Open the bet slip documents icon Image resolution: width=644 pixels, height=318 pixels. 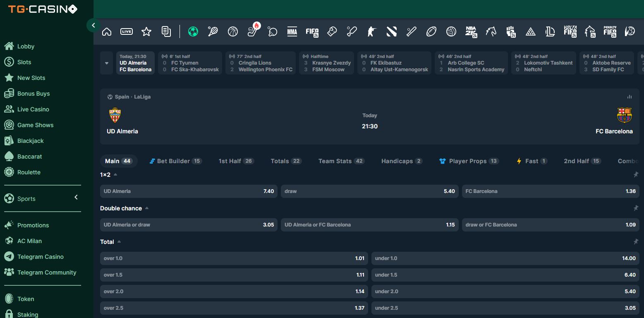point(166,31)
